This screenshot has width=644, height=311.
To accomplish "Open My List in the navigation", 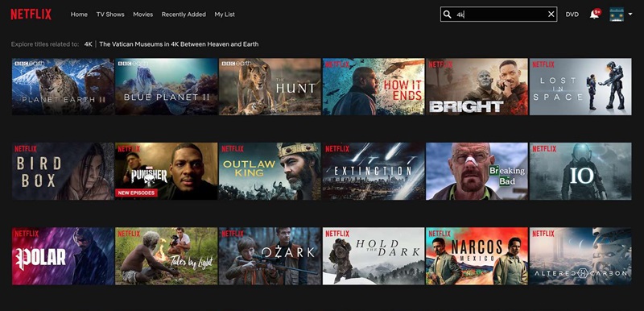I will pos(225,15).
